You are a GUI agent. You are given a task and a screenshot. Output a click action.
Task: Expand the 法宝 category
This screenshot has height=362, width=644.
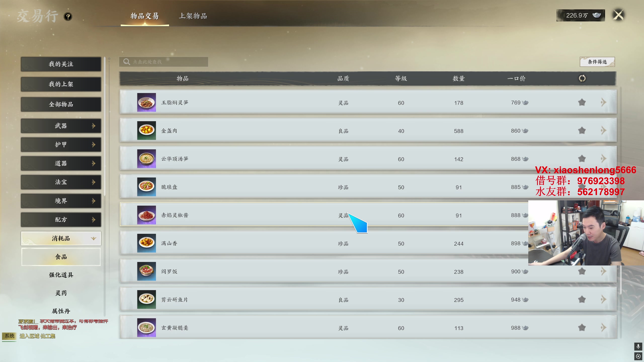61,182
